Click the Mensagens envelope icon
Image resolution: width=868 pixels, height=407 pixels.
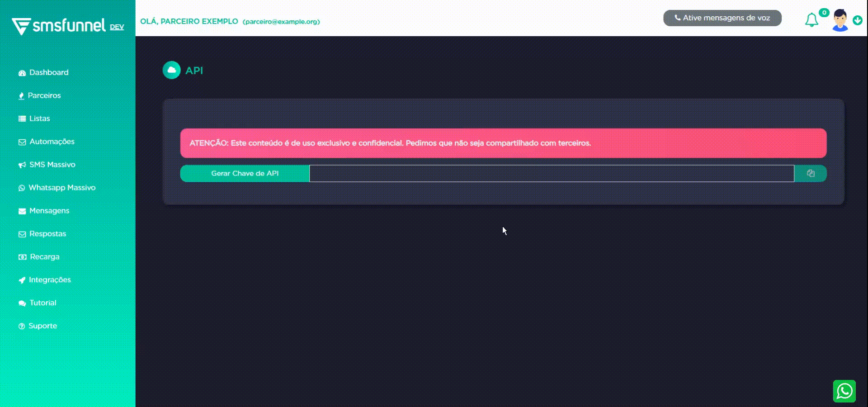tap(22, 211)
